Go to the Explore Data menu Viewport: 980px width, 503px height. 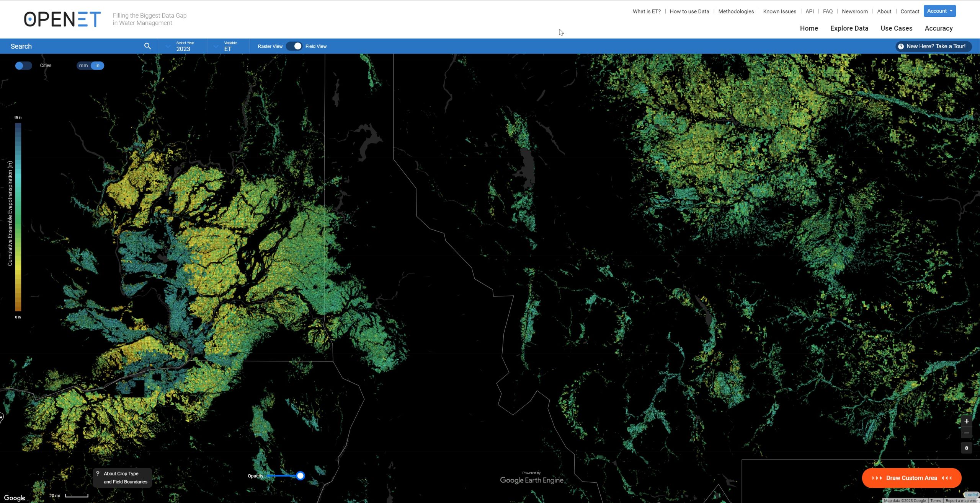coord(849,28)
